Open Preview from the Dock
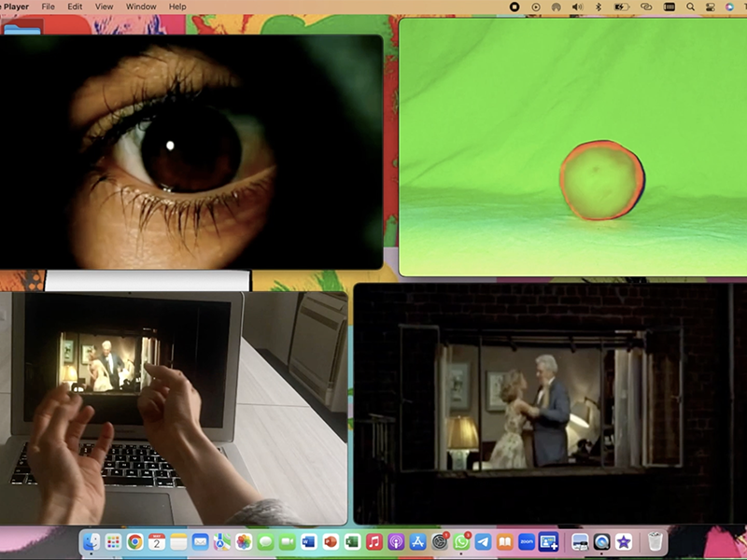This screenshot has height=560, width=747. click(x=580, y=541)
